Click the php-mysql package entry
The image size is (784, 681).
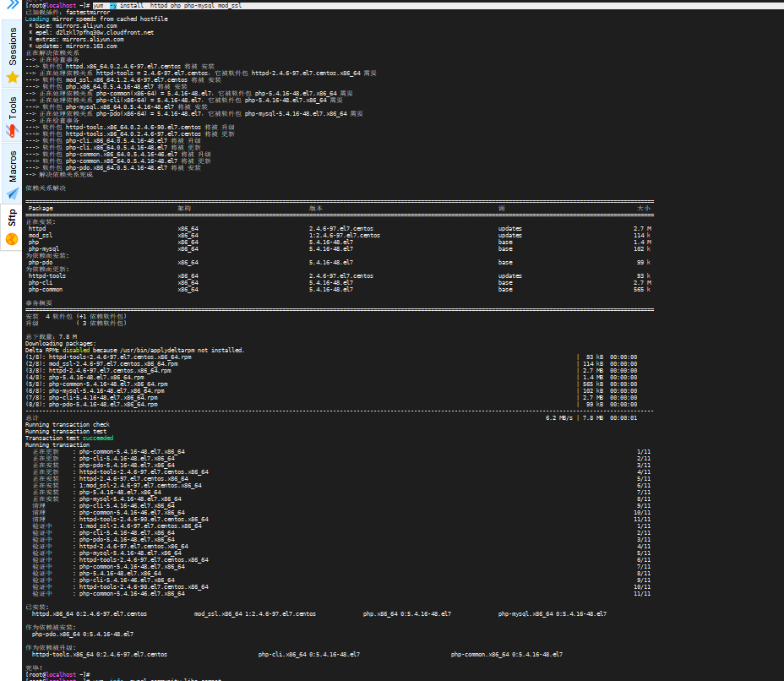(x=42, y=248)
